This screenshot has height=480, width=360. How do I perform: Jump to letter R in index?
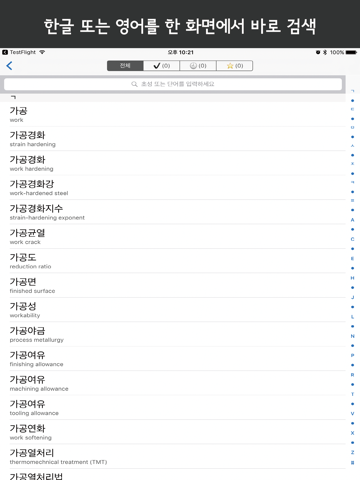tap(352, 375)
